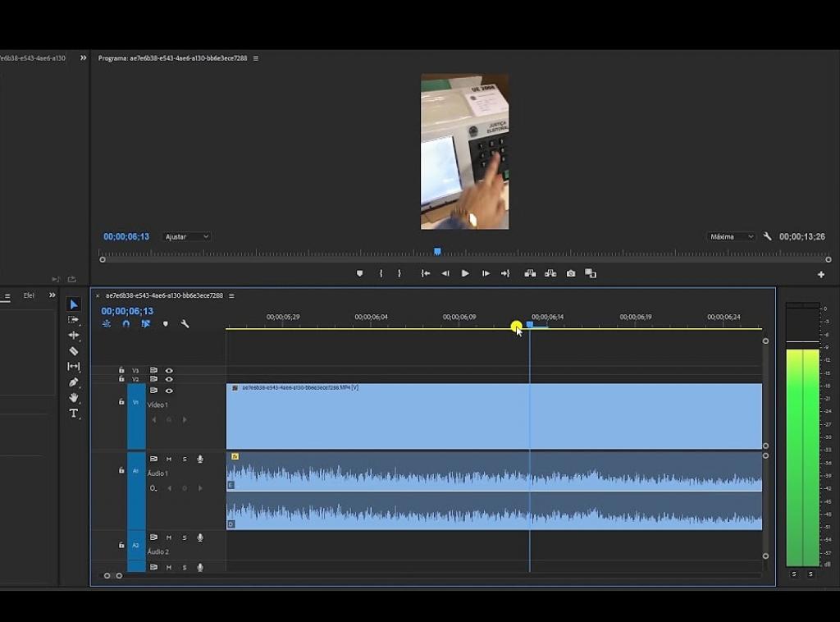Image resolution: width=840 pixels, height=622 pixels.
Task: Switch to the Programa monitor tab
Action: pyautogui.click(x=172, y=58)
